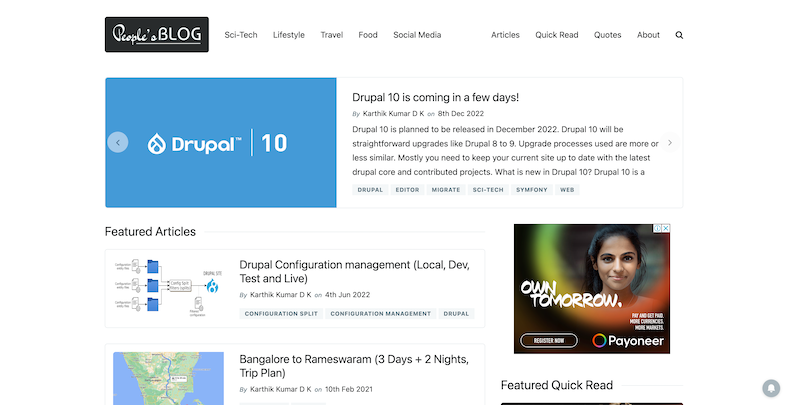The image size is (788, 405).
Task: Open the Lifestyle category
Action: click(289, 35)
